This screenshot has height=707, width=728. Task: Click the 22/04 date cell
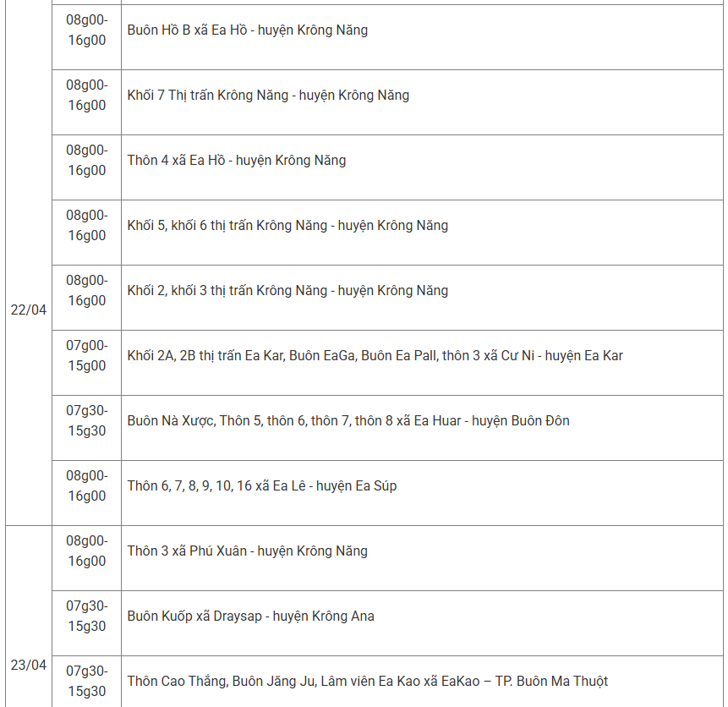click(28, 310)
